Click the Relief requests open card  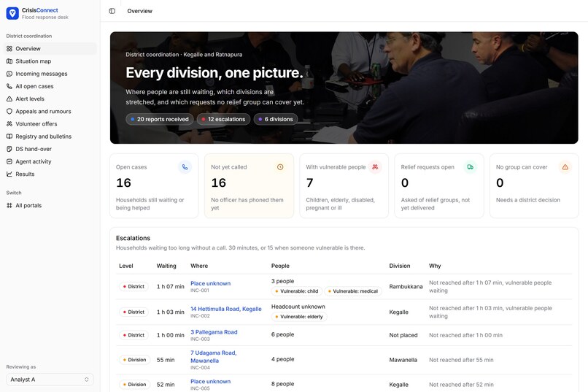pos(439,185)
